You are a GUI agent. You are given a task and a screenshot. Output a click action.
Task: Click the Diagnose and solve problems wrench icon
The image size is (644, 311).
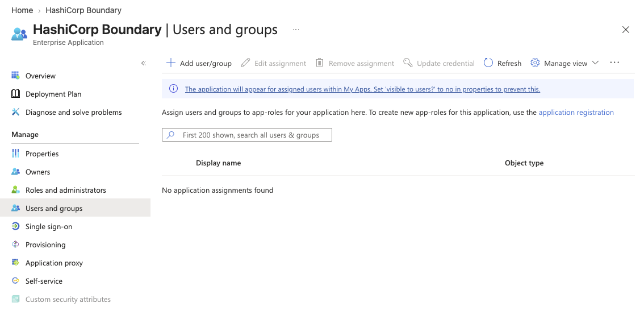pos(15,112)
